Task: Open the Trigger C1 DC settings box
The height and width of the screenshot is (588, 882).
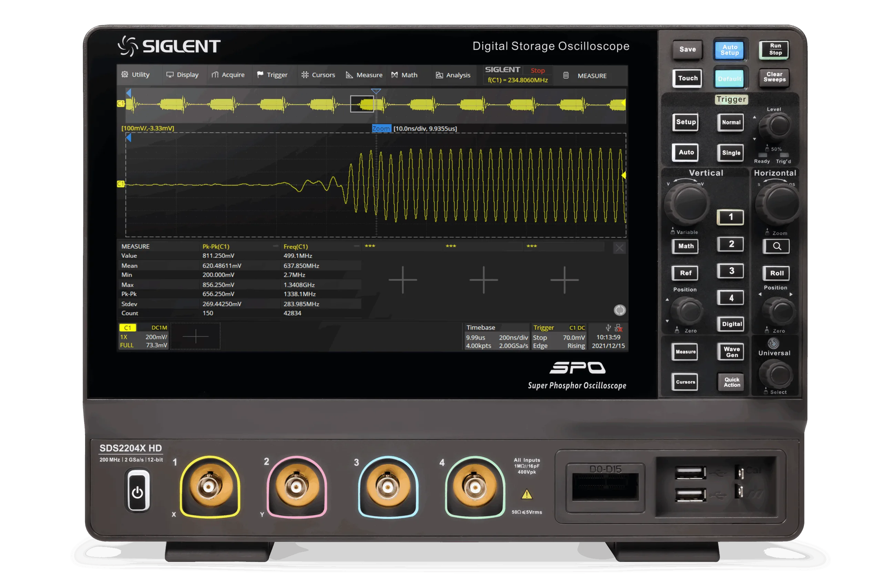Action: 560,337
